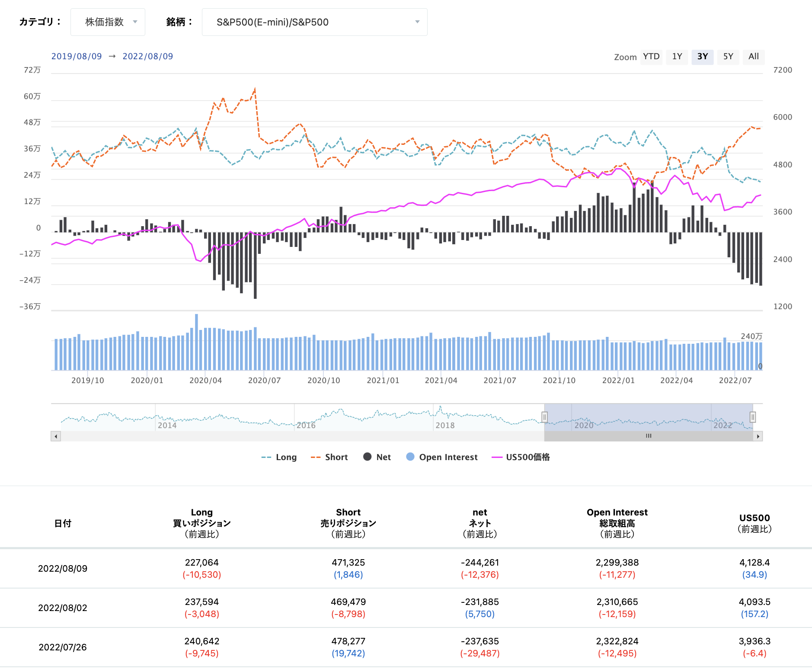Click the 2016 marker in navigator
This screenshot has width=812, height=672.
tap(306, 426)
